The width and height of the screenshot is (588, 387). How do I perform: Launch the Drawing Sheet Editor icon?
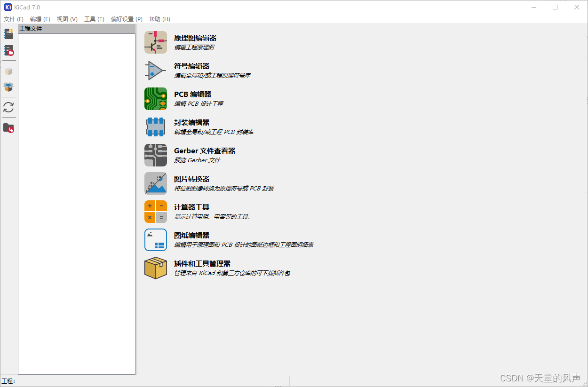coord(156,240)
